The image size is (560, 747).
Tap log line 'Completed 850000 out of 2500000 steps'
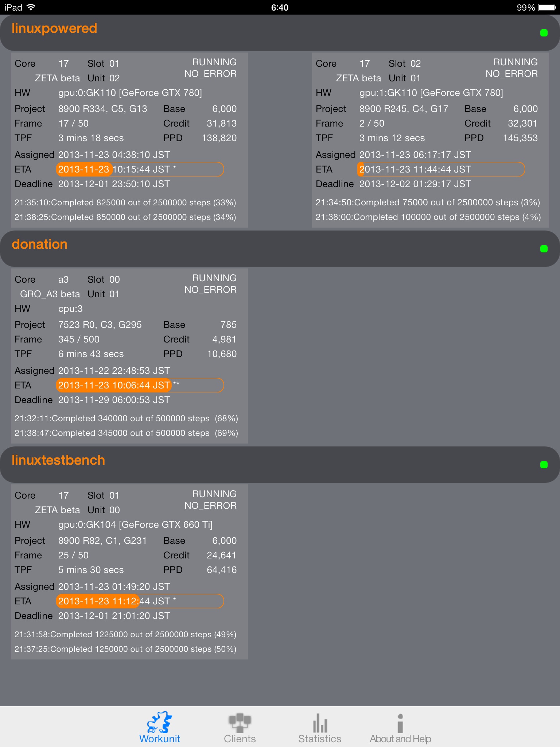pyautogui.click(x=125, y=217)
